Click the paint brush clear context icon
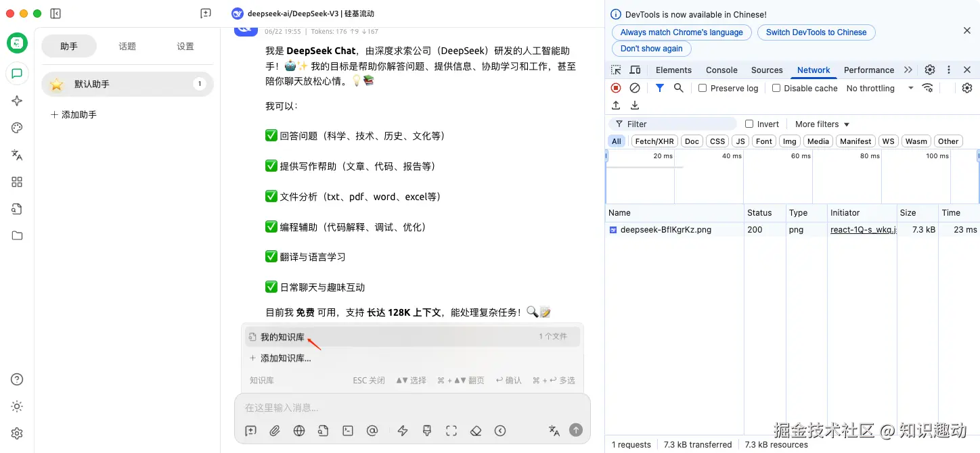Image resolution: width=980 pixels, height=453 pixels. point(427,431)
